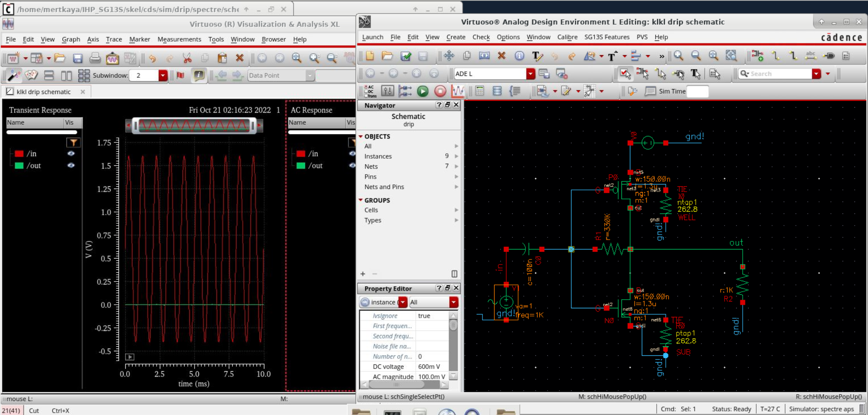Click the plus button at Navigator bottom
Image resolution: width=868 pixels, height=415 pixels.
(362, 274)
